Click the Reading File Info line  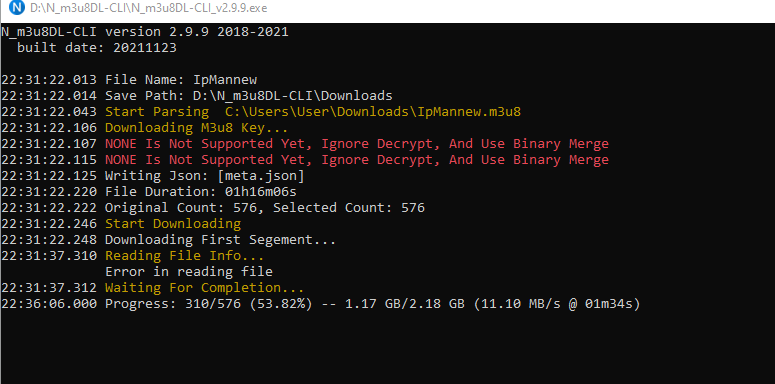tap(133, 256)
